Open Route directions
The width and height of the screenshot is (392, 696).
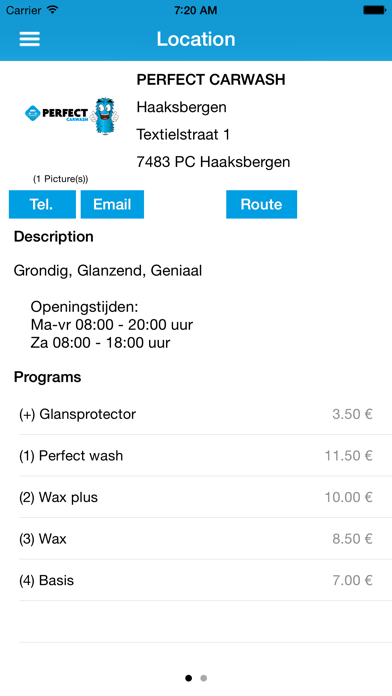(x=261, y=204)
